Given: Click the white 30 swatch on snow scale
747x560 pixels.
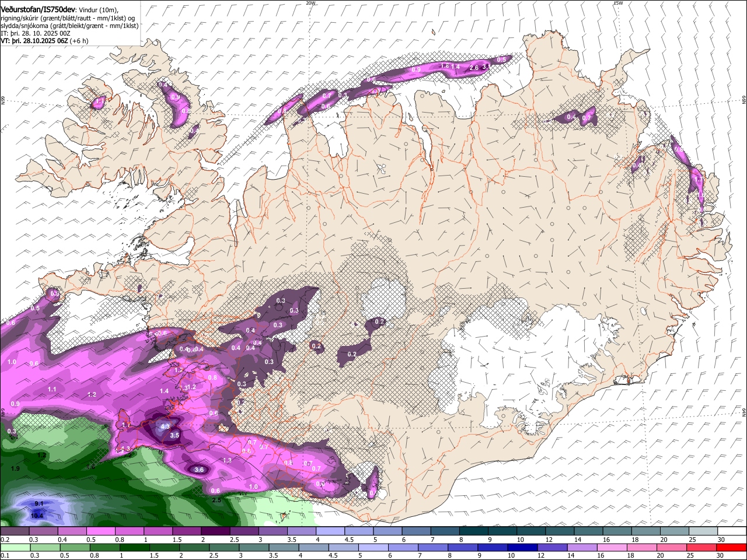Looking at the screenshot, I should [731, 531].
